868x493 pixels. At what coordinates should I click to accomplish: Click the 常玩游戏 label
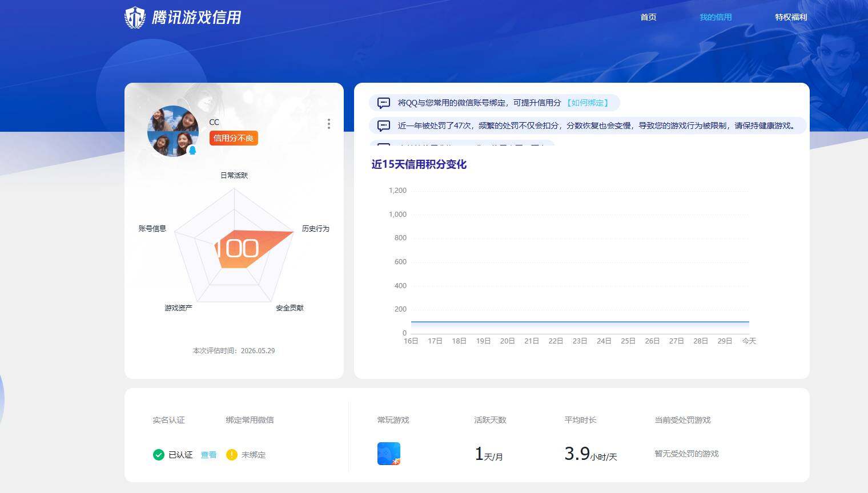pos(393,420)
